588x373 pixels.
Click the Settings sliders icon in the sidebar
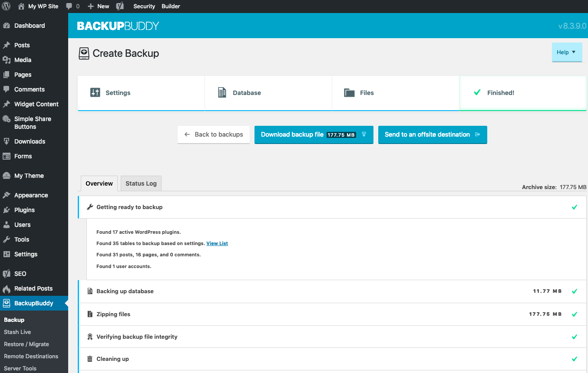[x=7, y=254]
